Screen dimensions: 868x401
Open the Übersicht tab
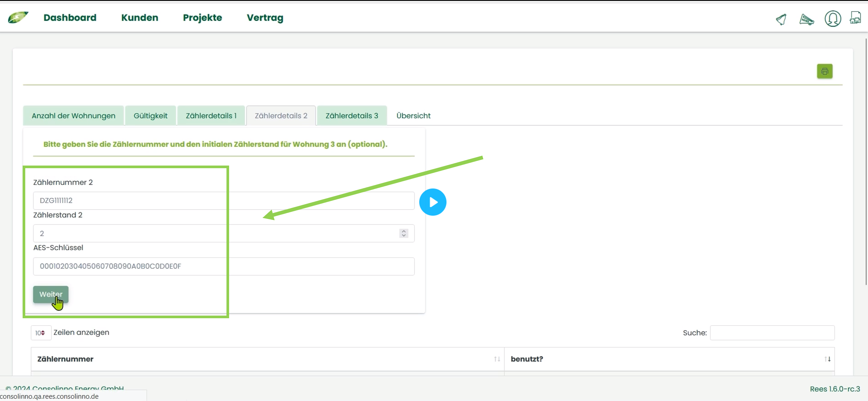point(413,115)
